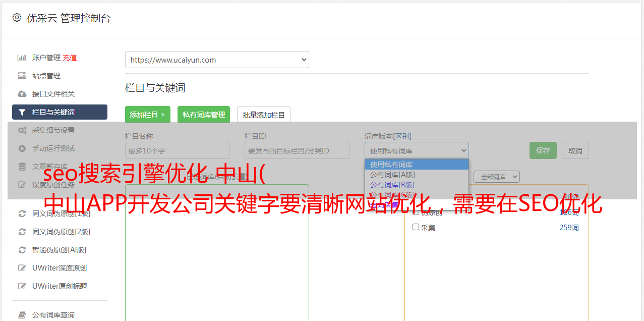644x321 pixels.
Task: Click the edit icon beside UWriter深度原创
Action: point(22,268)
